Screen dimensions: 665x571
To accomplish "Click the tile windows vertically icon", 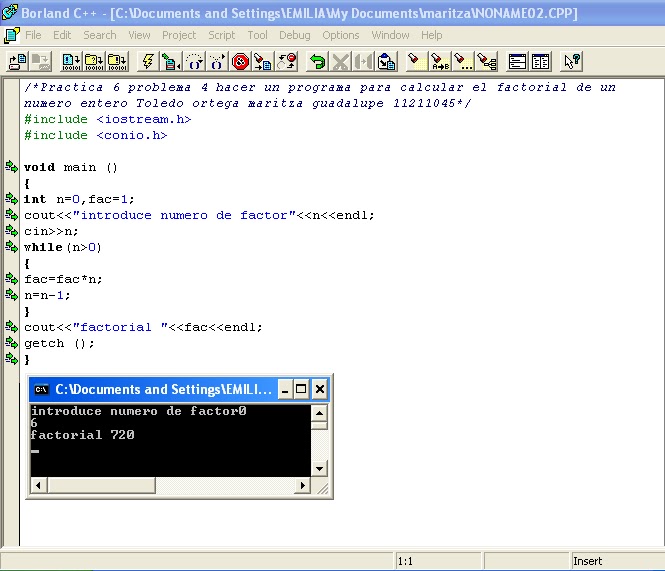I will 540,62.
